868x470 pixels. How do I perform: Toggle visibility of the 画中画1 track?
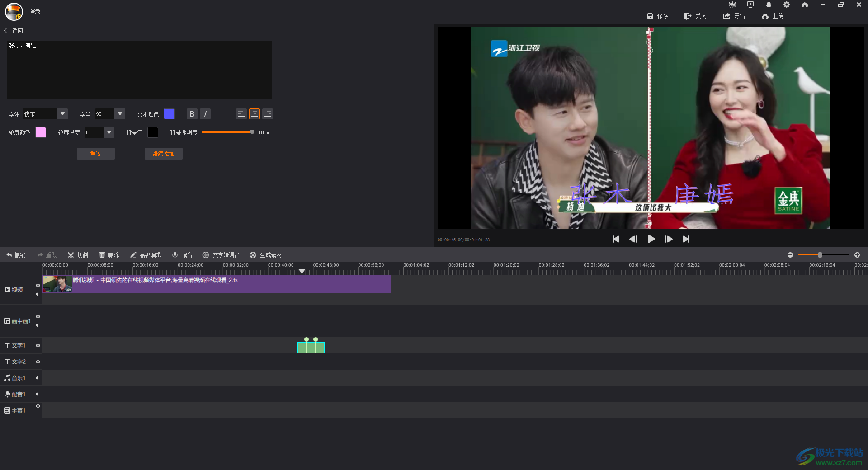[38, 316]
